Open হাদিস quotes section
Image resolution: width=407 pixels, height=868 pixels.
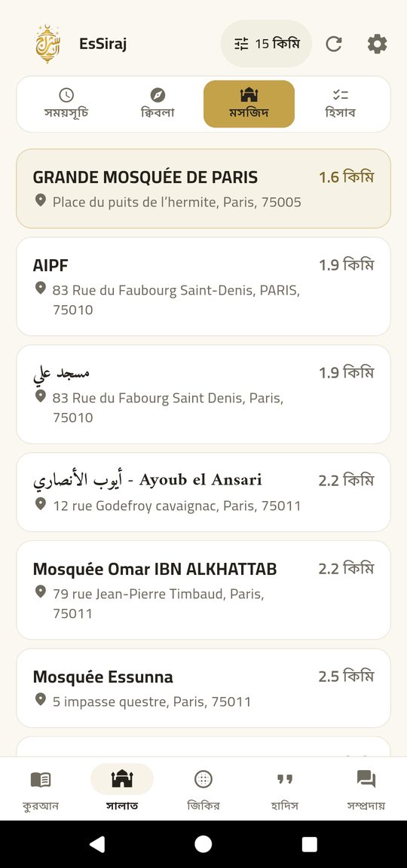click(x=285, y=789)
